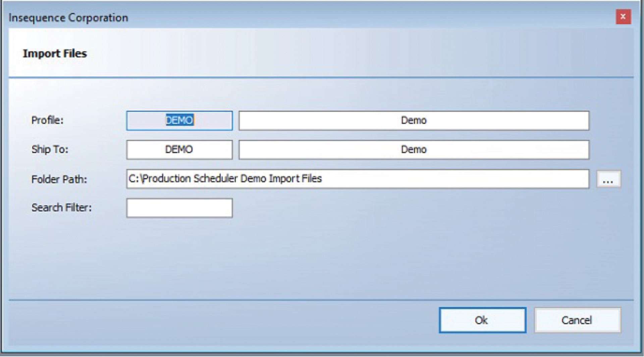This screenshot has width=644, height=357.
Task: Select the Ship To description field
Action: [414, 150]
